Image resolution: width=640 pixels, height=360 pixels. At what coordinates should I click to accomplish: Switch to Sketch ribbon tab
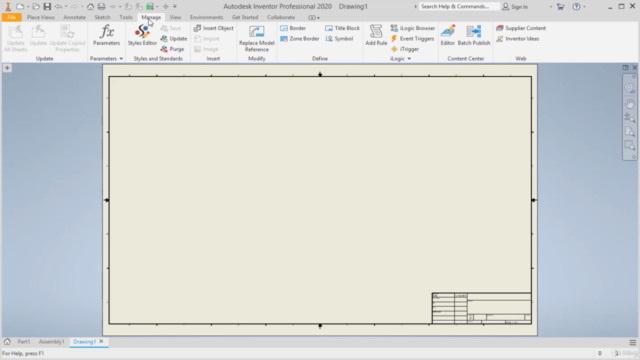(x=102, y=18)
